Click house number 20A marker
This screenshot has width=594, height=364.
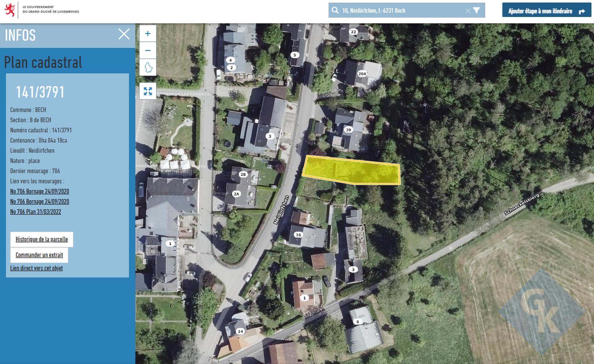pos(362,74)
